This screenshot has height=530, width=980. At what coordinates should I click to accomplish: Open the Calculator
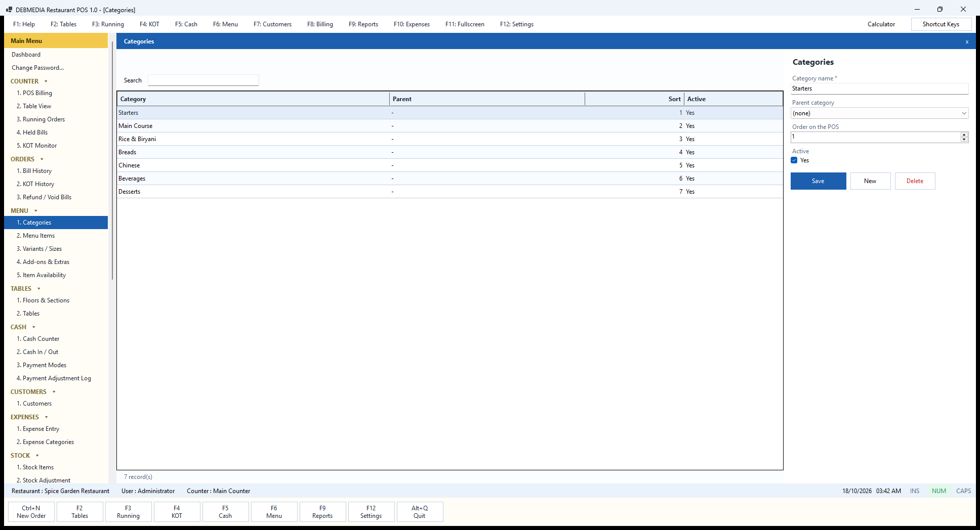[881, 24]
